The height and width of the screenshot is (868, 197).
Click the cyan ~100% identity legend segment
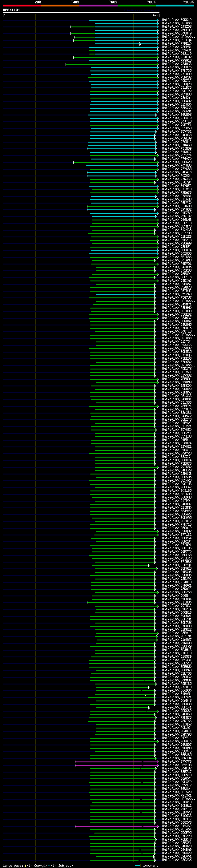175,6
